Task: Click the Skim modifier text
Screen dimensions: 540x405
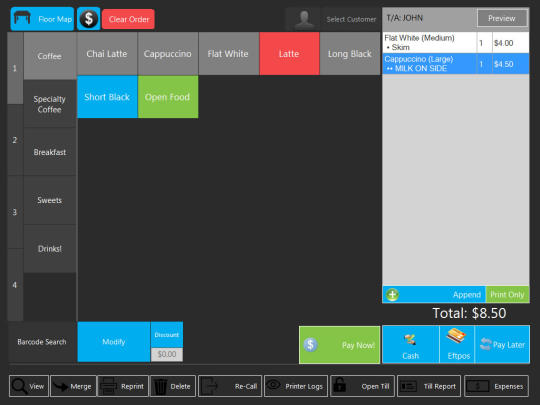Action: pyautogui.click(x=401, y=47)
